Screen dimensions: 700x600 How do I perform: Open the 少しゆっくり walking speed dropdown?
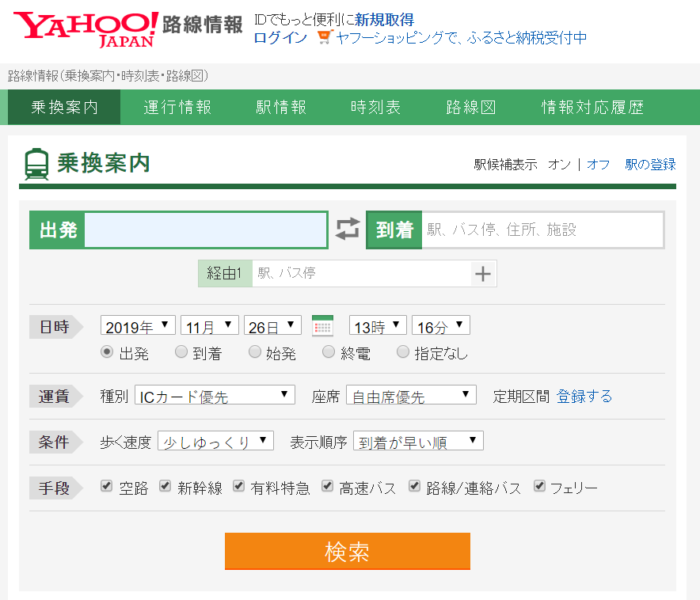pos(215,441)
